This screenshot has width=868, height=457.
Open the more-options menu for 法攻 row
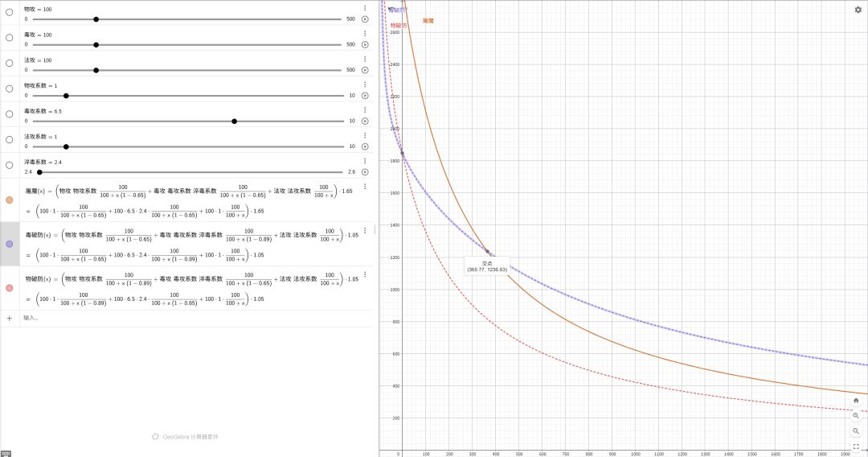point(365,60)
